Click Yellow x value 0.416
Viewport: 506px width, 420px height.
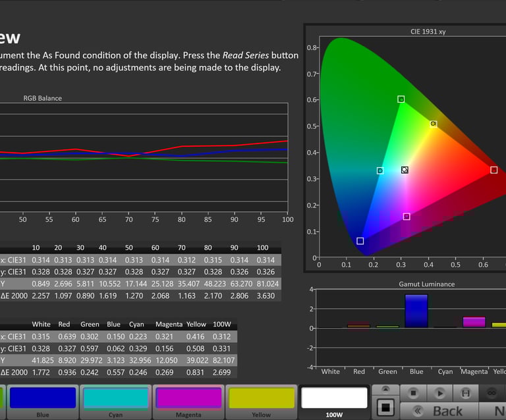tap(195, 337)
